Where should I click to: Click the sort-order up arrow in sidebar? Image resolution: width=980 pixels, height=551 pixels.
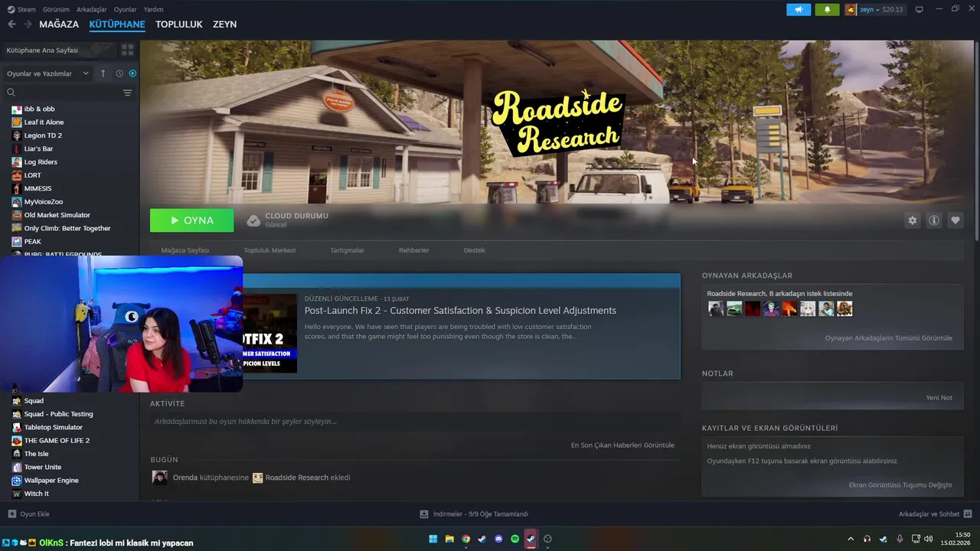[x=103, y=73]
